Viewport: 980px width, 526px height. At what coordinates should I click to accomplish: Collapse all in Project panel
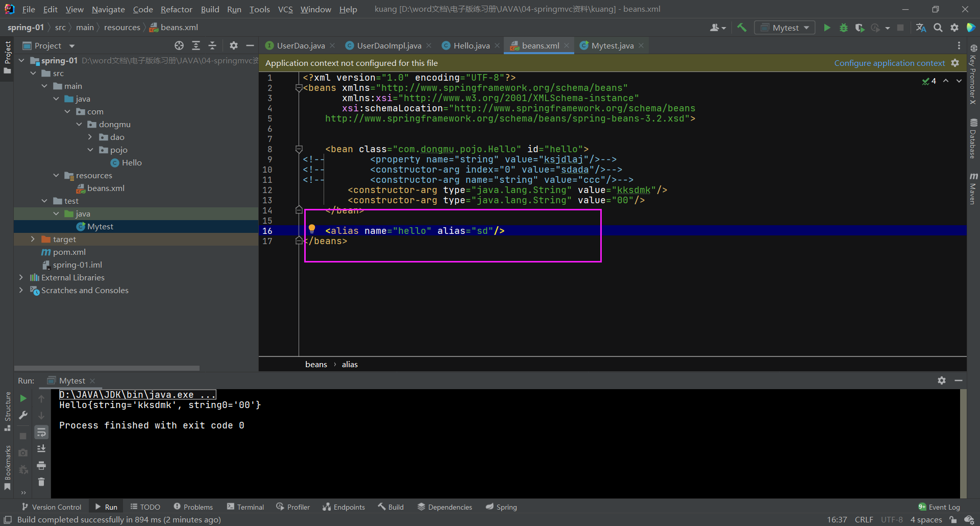click(212, 45)
